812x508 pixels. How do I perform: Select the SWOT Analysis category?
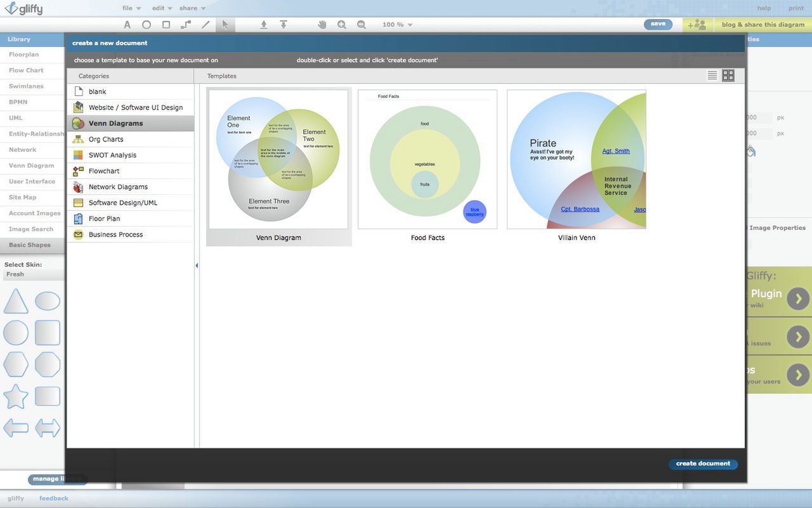coord(131,155)
